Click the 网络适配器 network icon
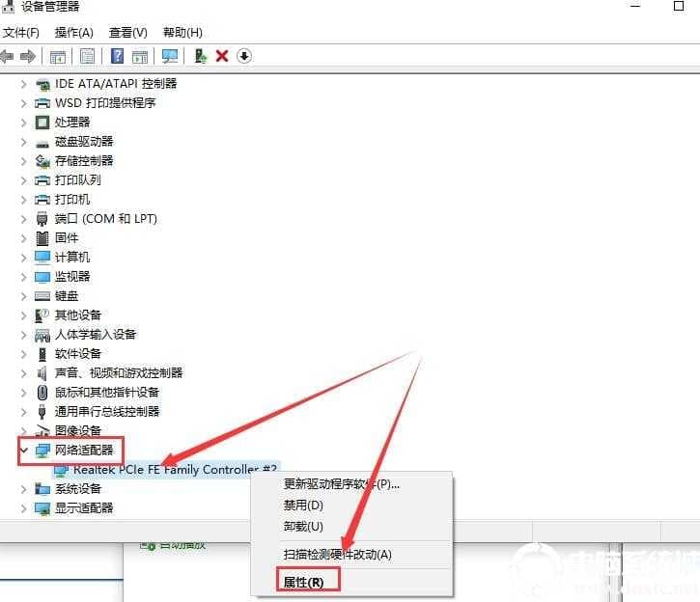The height and width of the screenshot is (602, 700). [42, 451]
